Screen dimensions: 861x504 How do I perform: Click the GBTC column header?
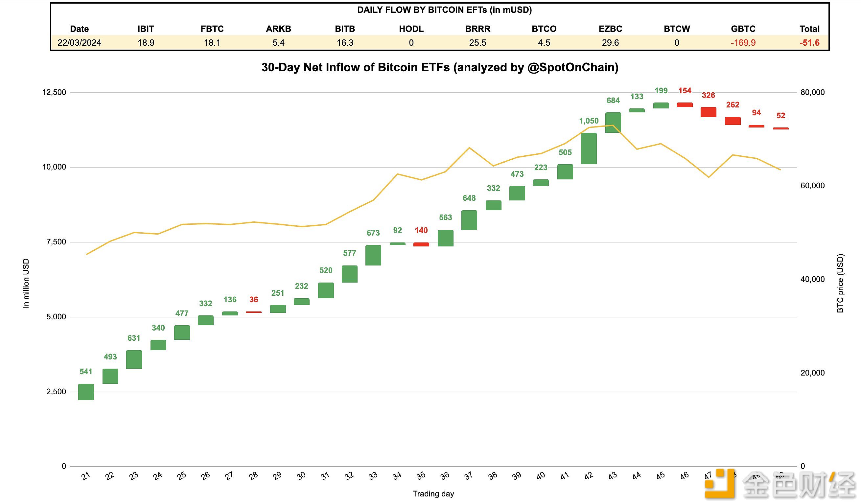point(743,29)
